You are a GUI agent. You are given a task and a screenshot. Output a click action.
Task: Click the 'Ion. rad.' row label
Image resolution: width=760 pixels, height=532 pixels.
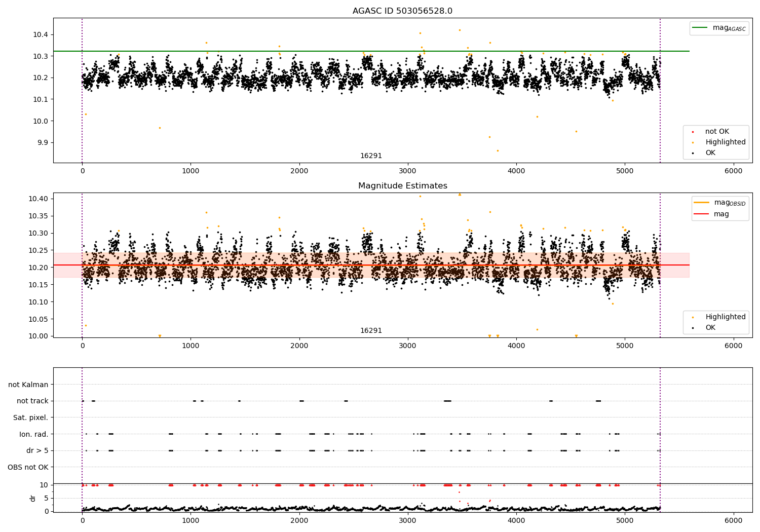coord(34,434)
